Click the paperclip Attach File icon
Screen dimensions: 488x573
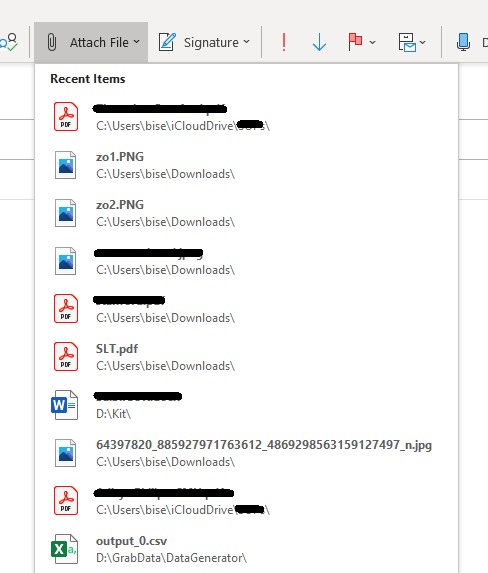(x=52, y=42)
